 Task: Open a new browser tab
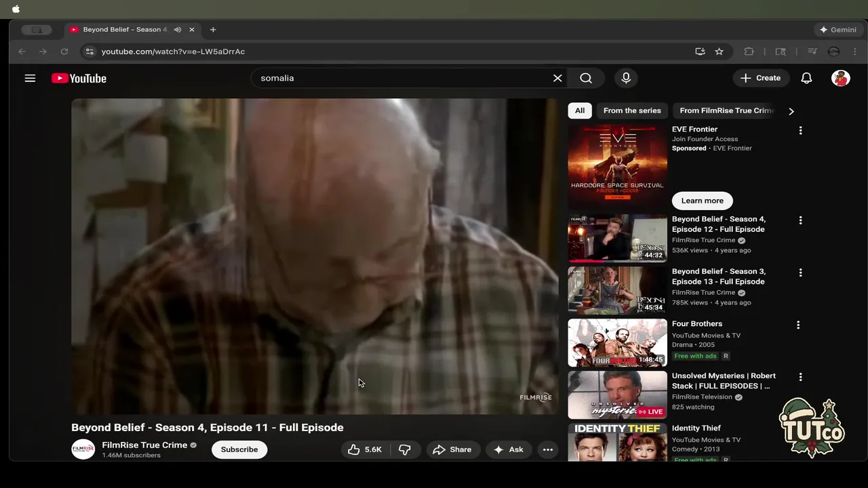click(213, 30)
